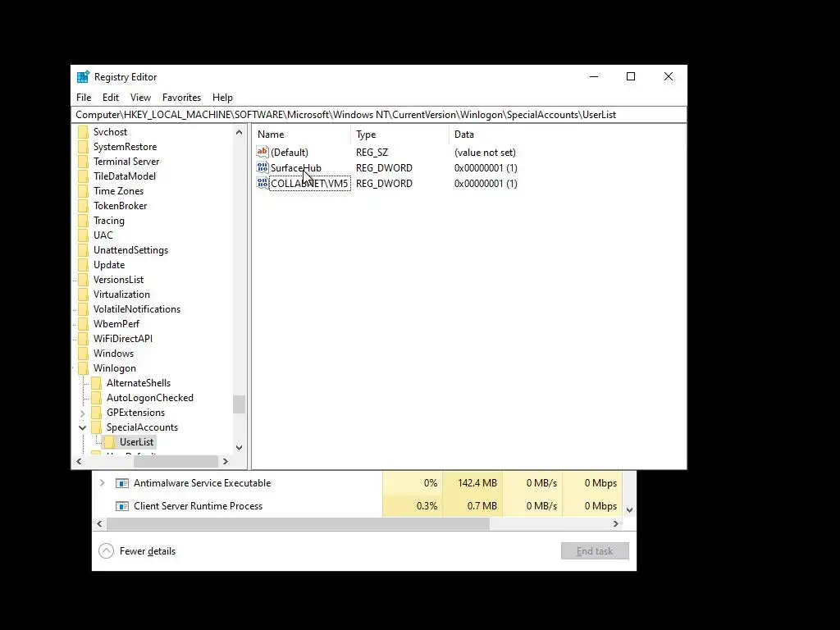Open the Edit menu
Viewport: 840px width, 630px height.
111,98
